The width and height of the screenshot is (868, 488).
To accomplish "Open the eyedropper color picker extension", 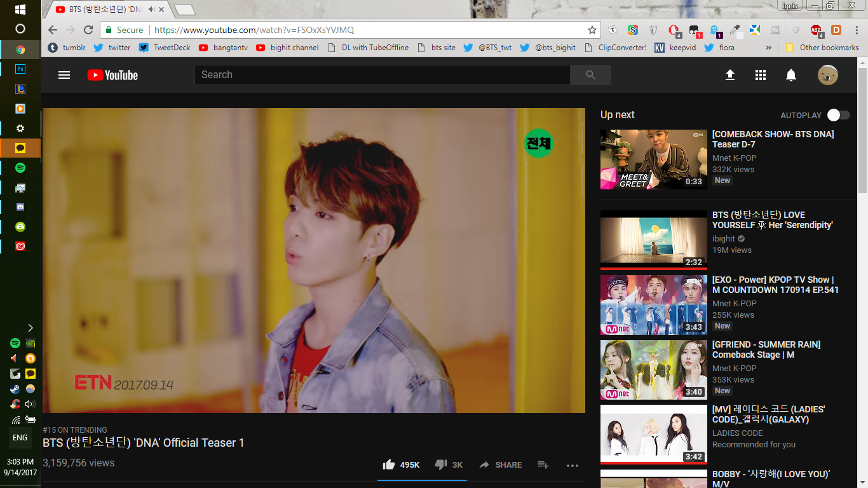I will (735, 30).
